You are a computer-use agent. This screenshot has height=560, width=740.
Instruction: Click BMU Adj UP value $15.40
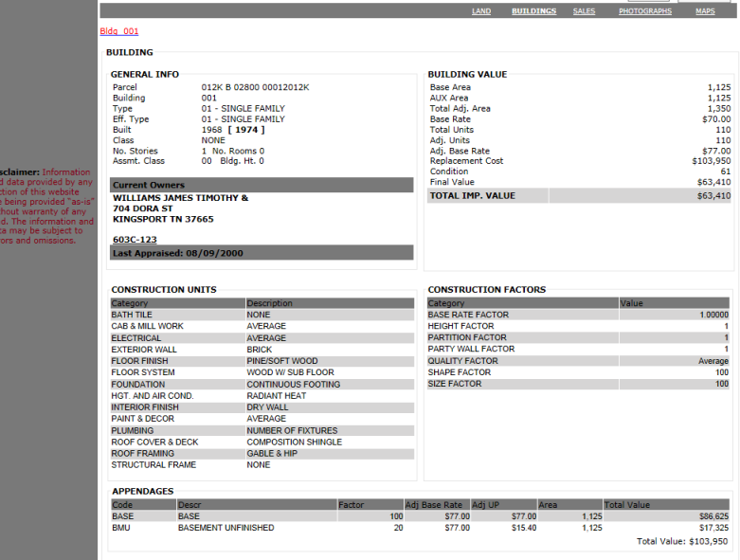(x=524, y=528)
